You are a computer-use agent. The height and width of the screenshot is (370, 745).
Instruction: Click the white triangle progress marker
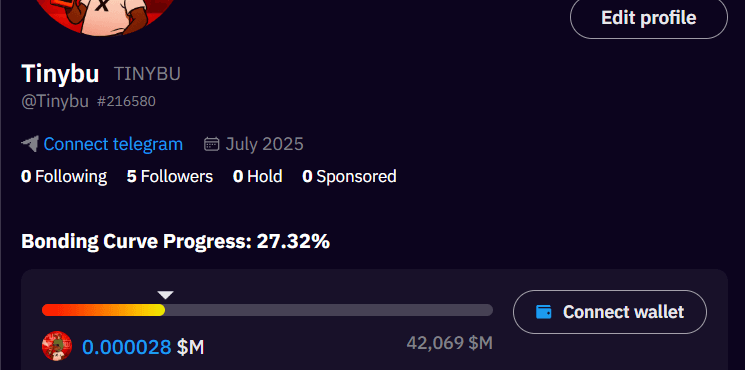point(165,295)
